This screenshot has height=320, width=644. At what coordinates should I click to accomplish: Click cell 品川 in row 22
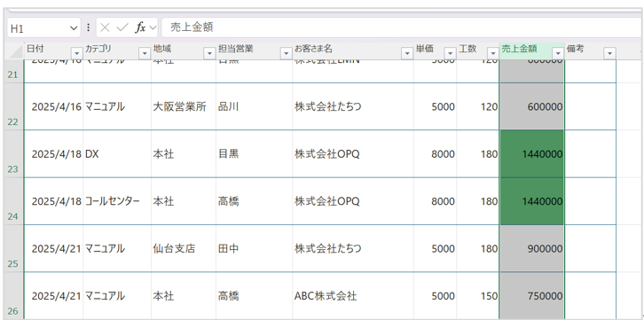tap(255, 106)
